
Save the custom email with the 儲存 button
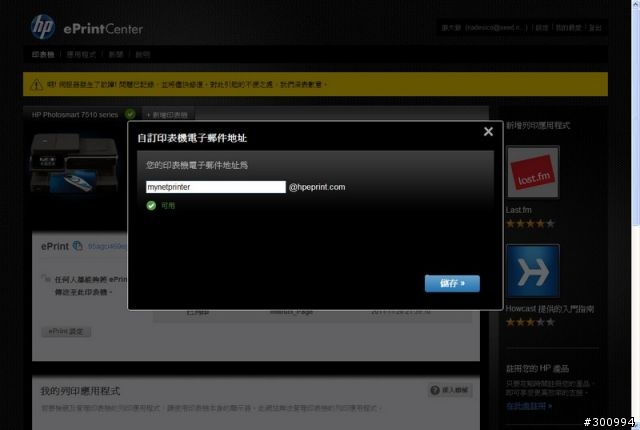coord(452,283)
